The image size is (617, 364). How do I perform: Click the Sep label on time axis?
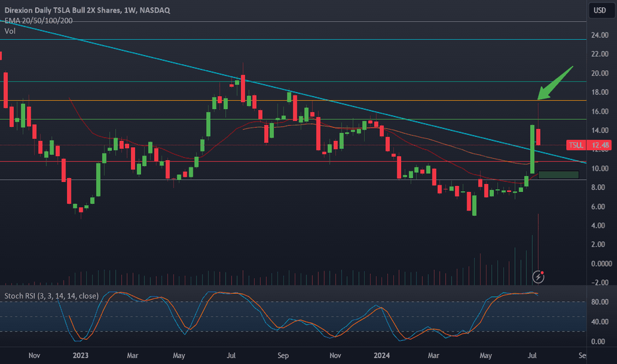pyautogui.click(x=283, y=355)
